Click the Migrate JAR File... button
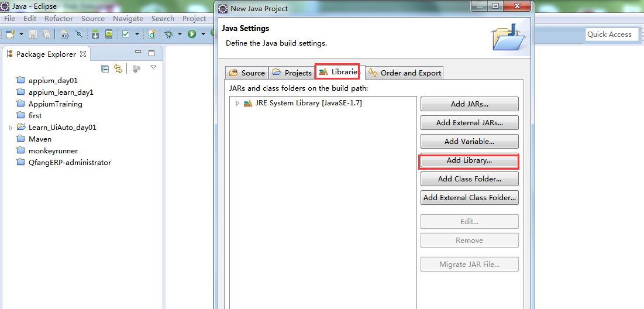The image size is (644, 309). tap(470, 264)
